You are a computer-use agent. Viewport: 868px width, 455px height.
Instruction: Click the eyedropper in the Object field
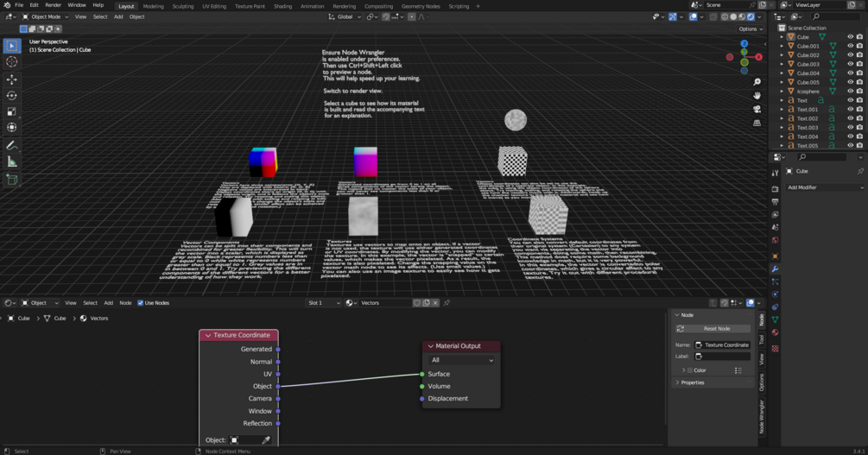(266, 440)
